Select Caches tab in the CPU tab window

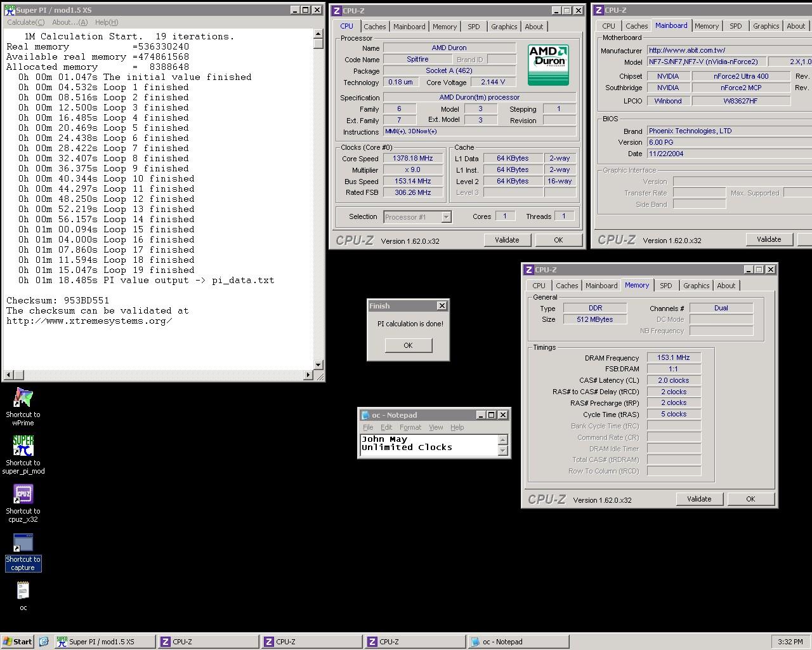click(x=374, y=27)
